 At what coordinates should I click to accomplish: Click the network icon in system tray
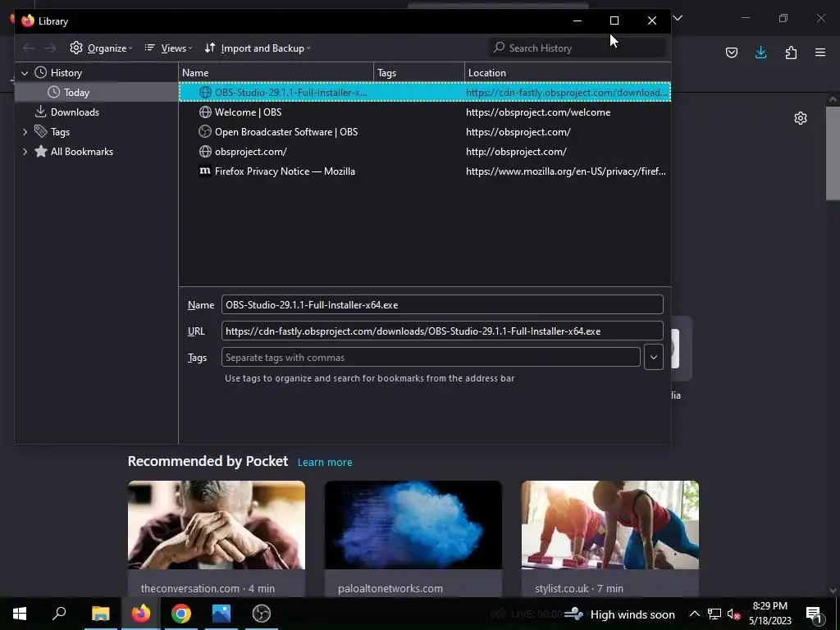coord(714,614)
